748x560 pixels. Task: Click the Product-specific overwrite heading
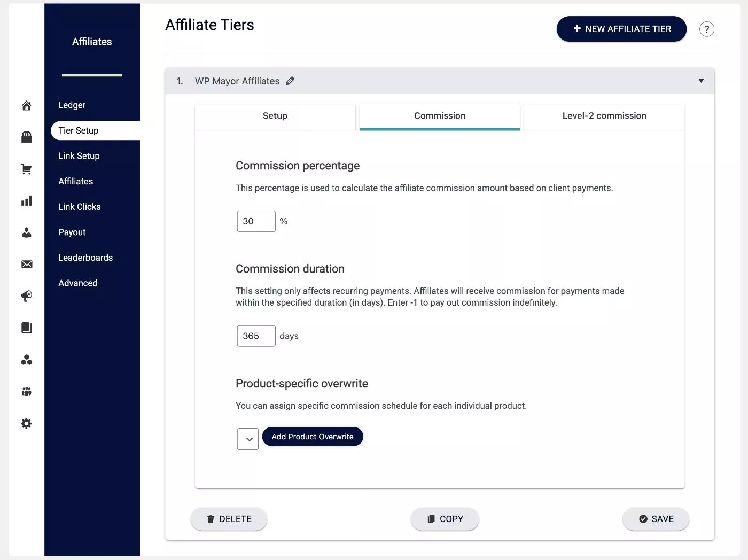(302, 384)
